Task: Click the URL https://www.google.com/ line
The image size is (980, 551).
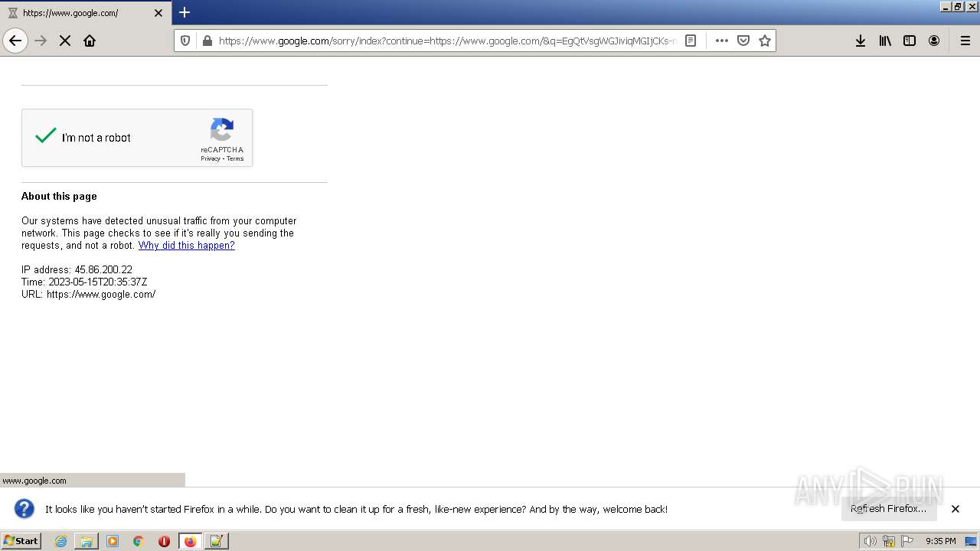Action: (88, 294)
